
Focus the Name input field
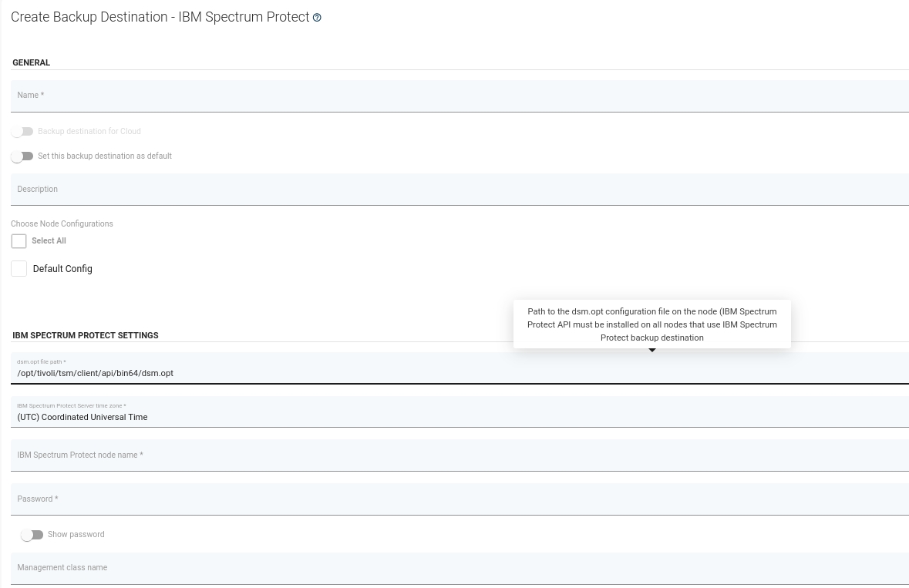[x=460, y=96]
